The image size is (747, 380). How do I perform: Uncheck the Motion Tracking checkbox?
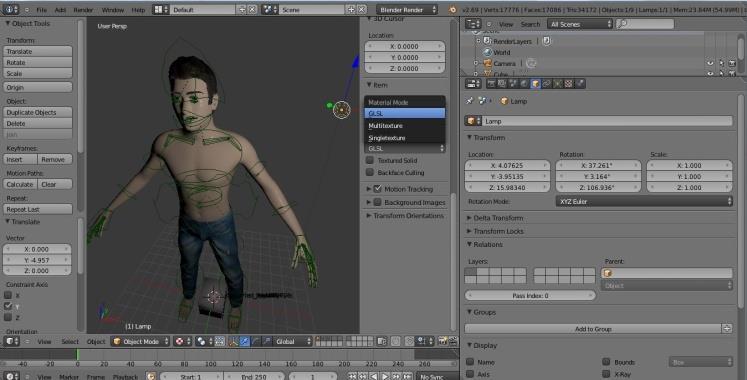pos(378,189)
